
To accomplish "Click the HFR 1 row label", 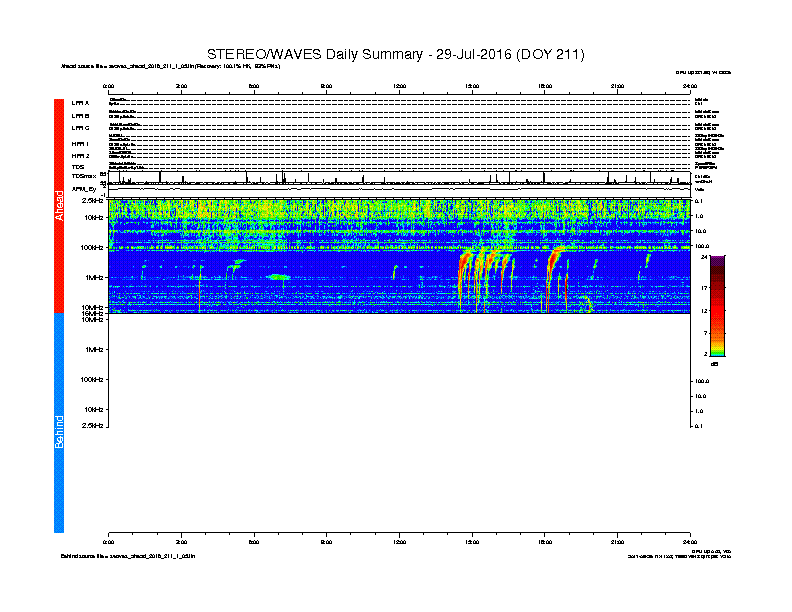I will click(x=80, y=144).
